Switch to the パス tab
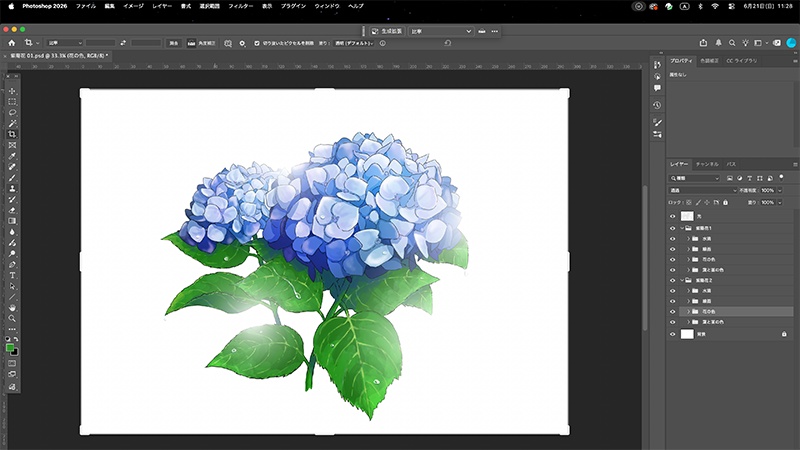The width and height of the screenshot is (800, 450). (x=731, y=164)
